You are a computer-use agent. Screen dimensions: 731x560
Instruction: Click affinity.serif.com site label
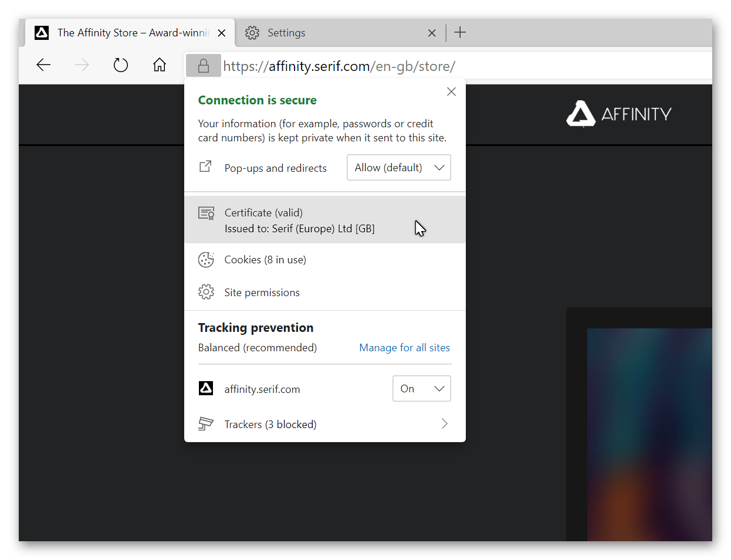click(x=262, y=389)
